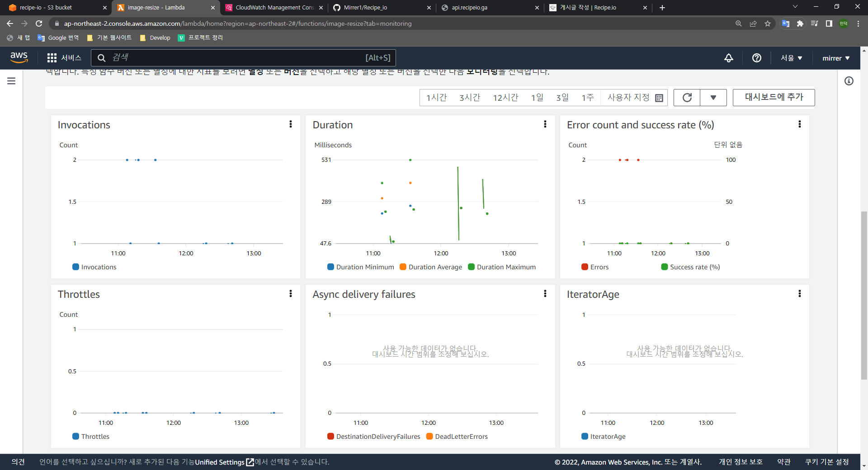
Task: Open the info panel via the circled-i icon
Action: point(849,81)
